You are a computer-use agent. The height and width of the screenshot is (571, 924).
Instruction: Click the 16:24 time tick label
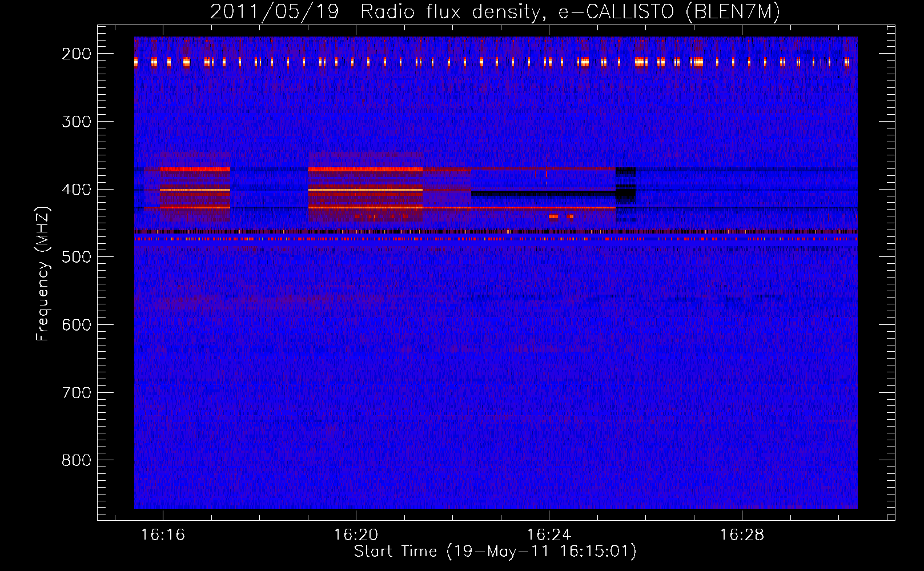[x=549, y=535]
